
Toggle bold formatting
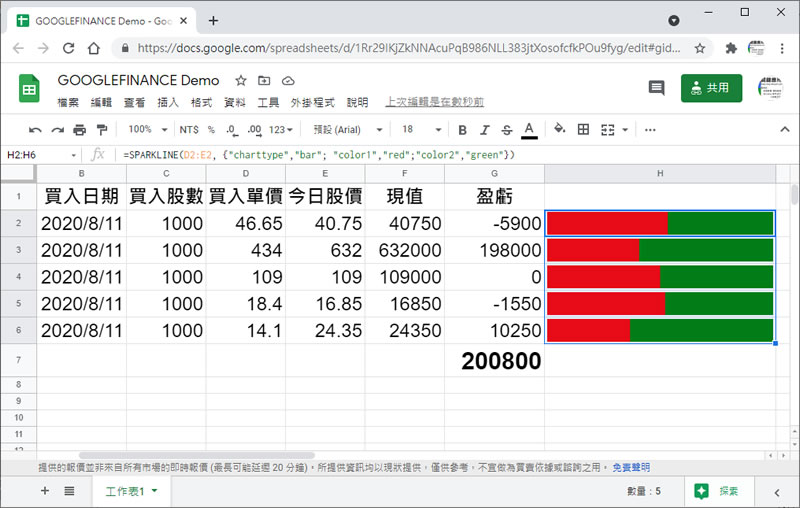(462, 130)
